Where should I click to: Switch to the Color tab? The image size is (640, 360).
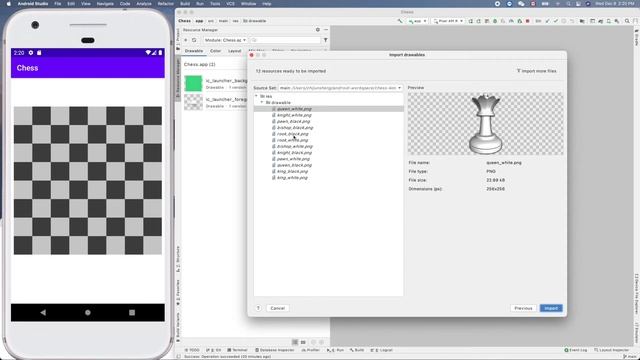tap(216, 51)
